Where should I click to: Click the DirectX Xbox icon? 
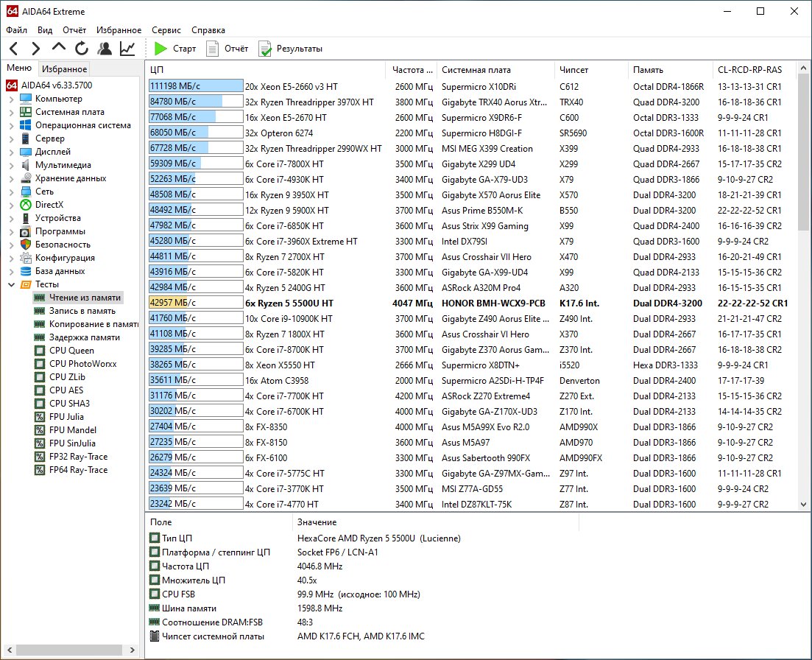[x=26, y=205]
